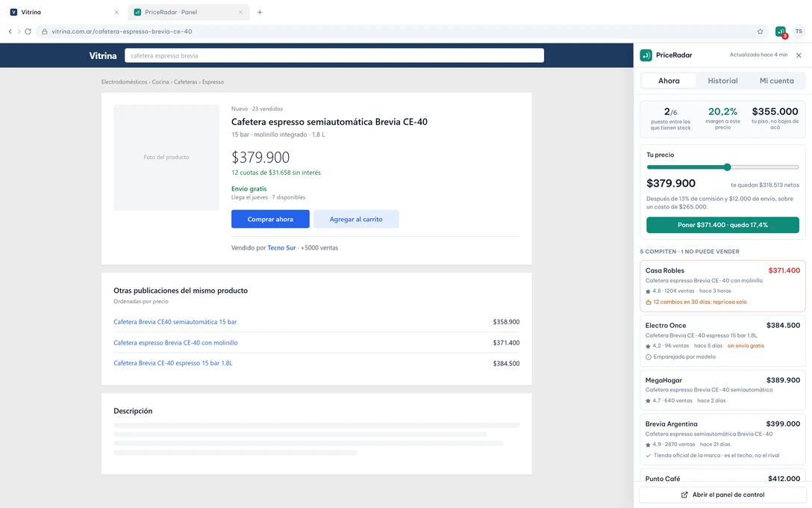Click the '5 COMPITEN · 1 NO PUEDE VENDER' label

[x=690, y=252]
